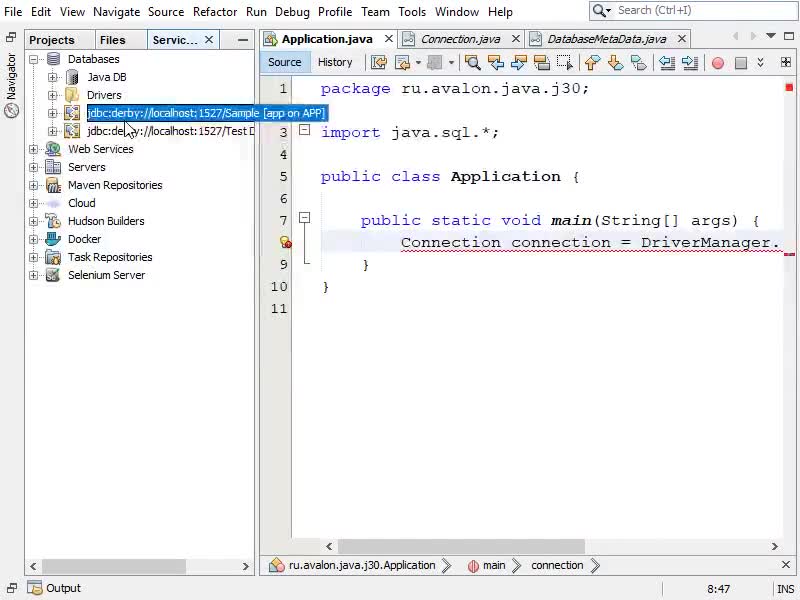Image resolution: width=800 pixels, height=600 pixels.
Task: Click the Shift Line Left icon
Action: click(x=666, y=62)
